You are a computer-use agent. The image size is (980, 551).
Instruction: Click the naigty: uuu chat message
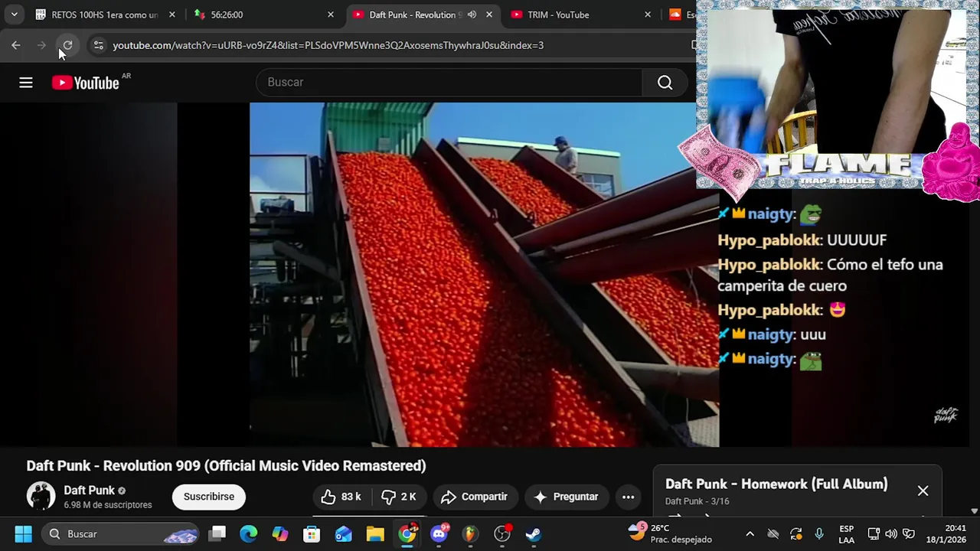pos(772,334)
